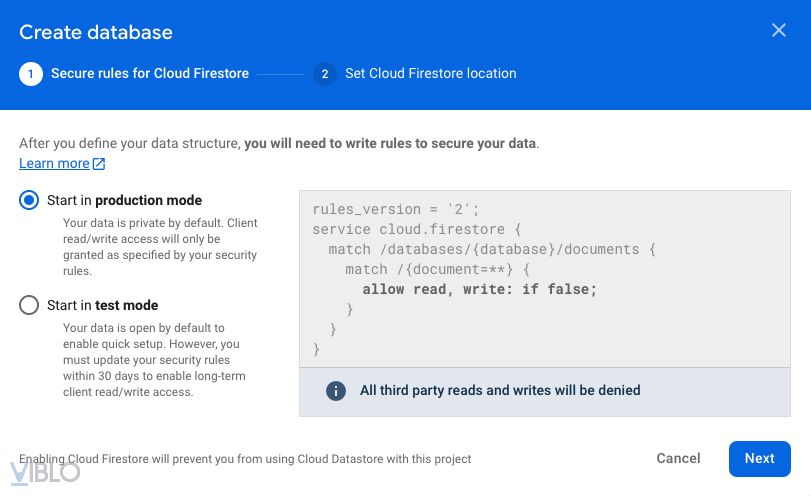This screenshot has height=496, width=811.
Task: Click 'All third party reads and writes' notice
Action: click(500, 391)
